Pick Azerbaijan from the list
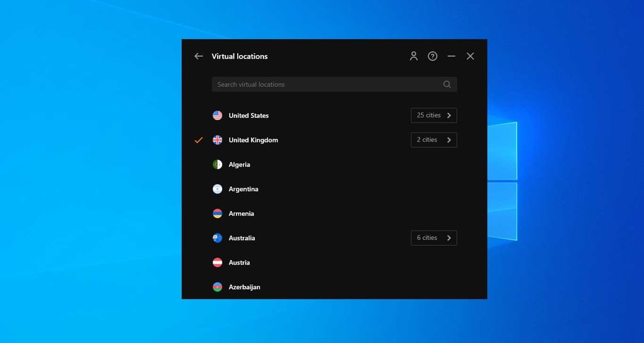The width and height of the screenshot is (644, 343). coord(245,287)
